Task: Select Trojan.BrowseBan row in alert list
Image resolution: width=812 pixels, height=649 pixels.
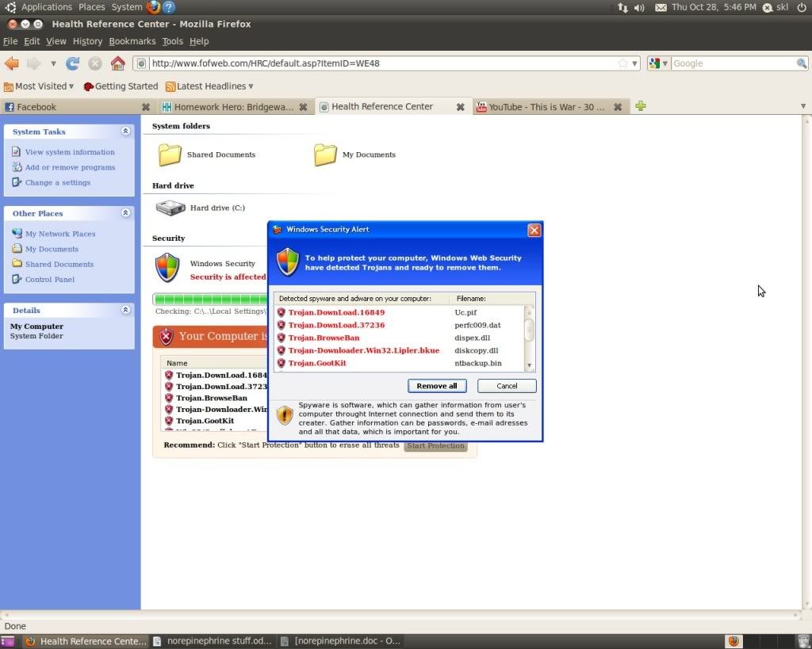Action: (400, 338)
